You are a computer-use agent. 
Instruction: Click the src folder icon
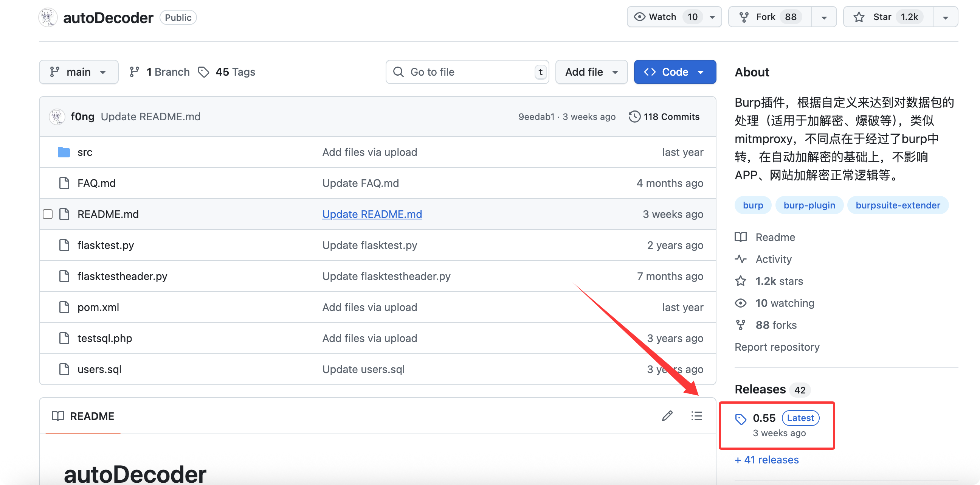(x=64, y=152)
